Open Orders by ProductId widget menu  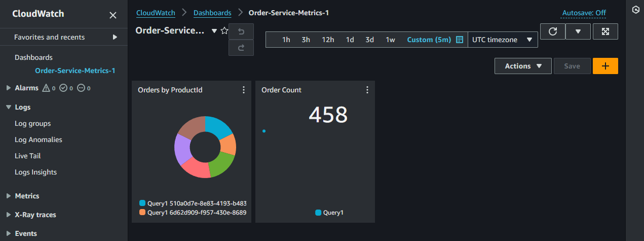tap(244, 90)
